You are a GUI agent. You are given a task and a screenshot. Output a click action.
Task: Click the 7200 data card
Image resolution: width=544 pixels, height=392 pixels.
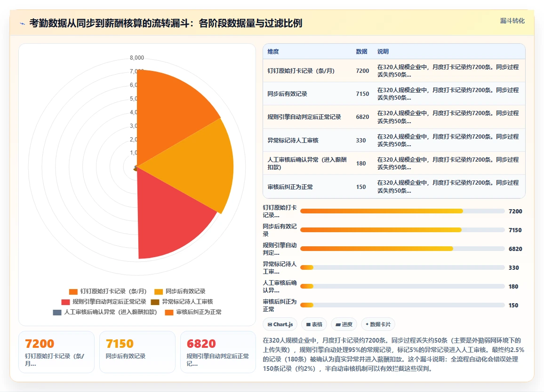click(56, 352)
